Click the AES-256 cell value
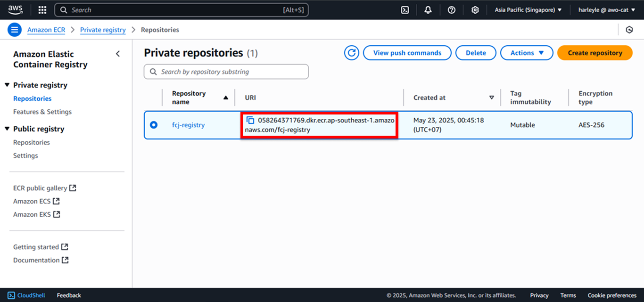The image size is (644, 302). coord(591,125)
